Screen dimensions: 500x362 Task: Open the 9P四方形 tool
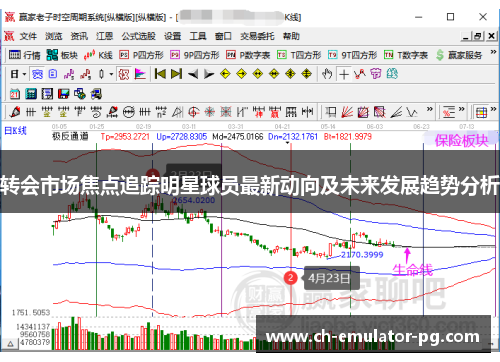195,55
